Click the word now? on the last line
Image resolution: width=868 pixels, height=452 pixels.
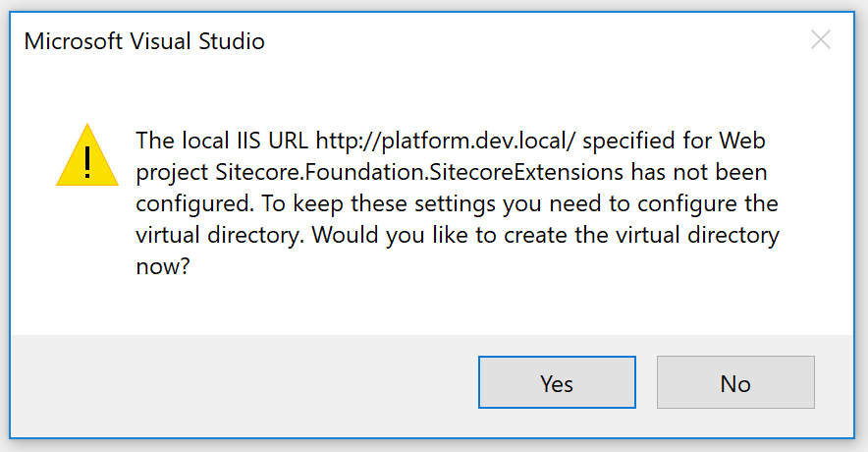162,268
